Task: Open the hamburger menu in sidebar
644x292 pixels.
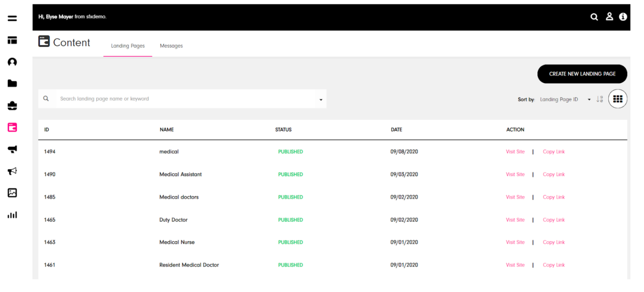Action: pos(12,18)
